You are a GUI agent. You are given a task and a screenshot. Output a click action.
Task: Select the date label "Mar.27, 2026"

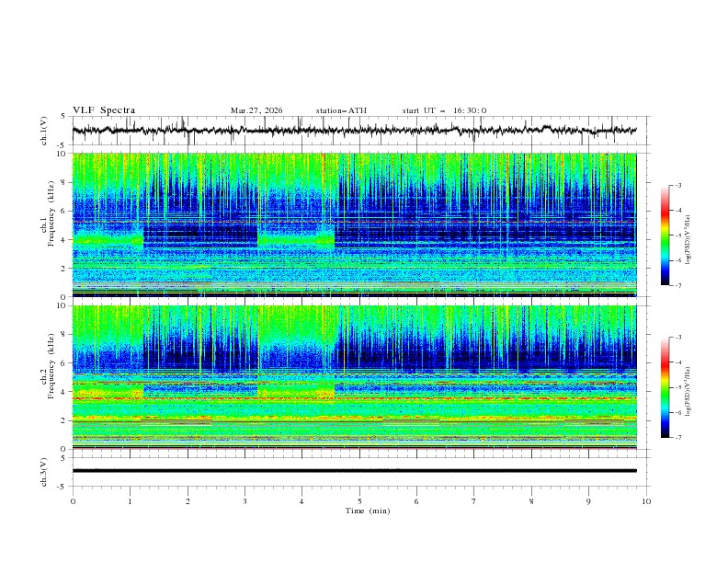pyautogui.click(x=256, y=110)
